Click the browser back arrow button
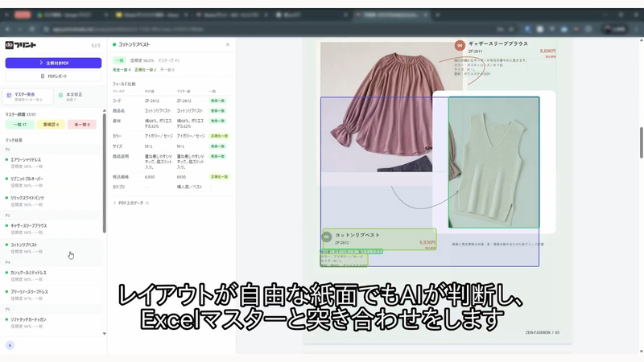The image size is (644, 362). click(x=7, y=29)
